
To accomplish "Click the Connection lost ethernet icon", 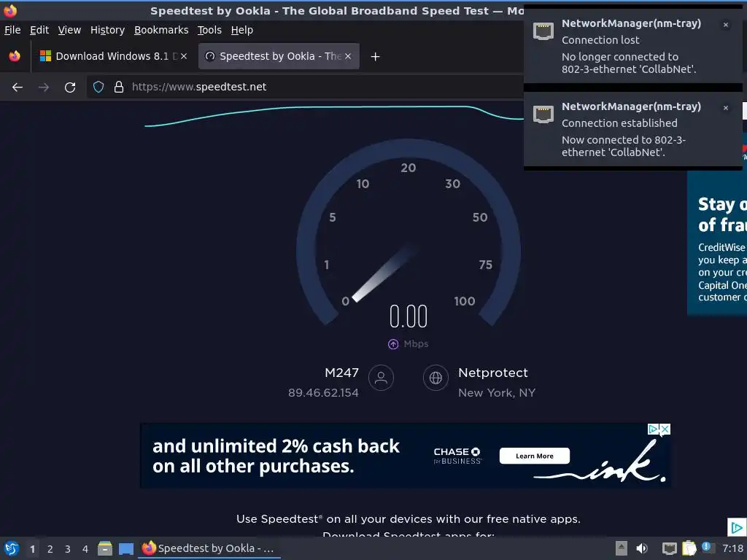I will (x=543, y=31).
